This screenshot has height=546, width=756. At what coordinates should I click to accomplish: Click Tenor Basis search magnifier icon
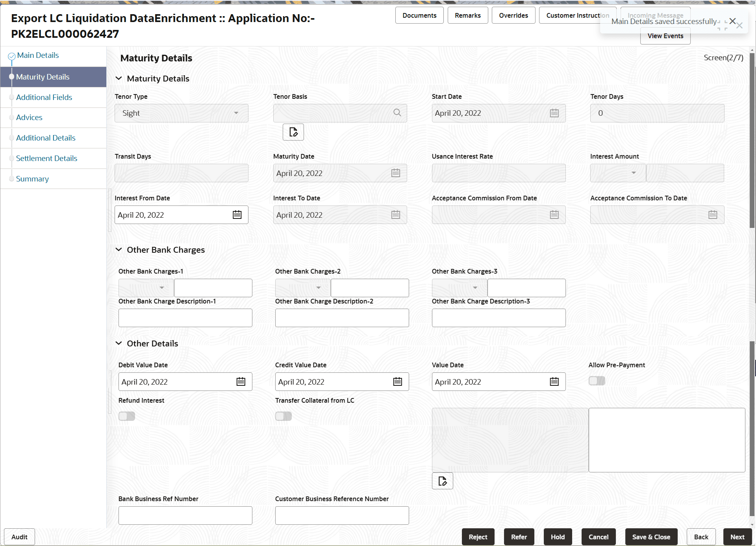pyautogui.click(x=397, y=113)
